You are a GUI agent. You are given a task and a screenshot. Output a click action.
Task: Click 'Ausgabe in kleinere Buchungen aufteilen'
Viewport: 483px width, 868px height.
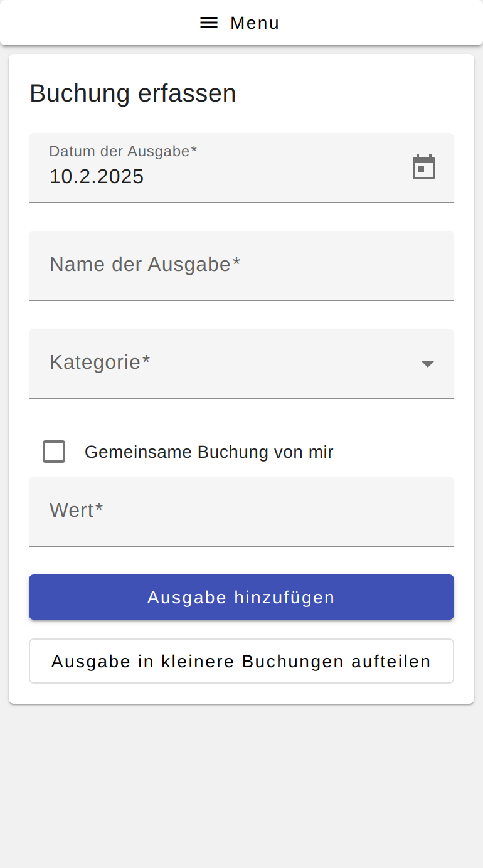242,661
